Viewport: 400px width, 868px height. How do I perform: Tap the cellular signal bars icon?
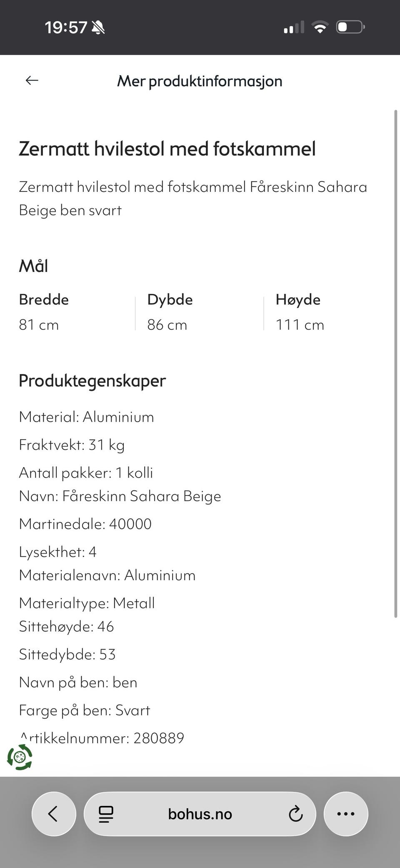[x=294, y=28]
